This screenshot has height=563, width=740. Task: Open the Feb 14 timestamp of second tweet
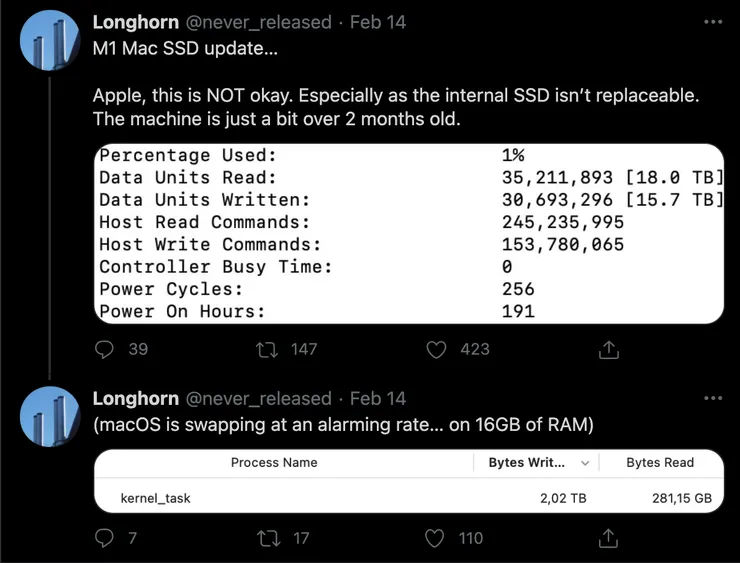378,399
